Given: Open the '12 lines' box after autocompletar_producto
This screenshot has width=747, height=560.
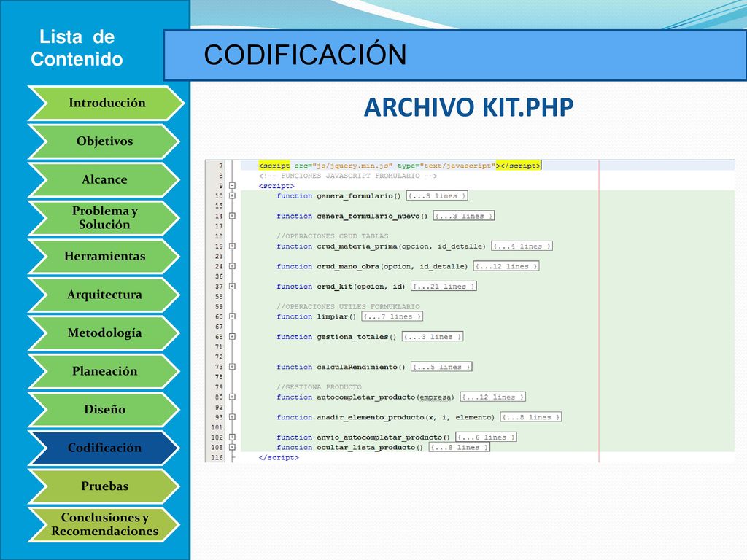Looking at the screenshot, I should click(493, 397).
